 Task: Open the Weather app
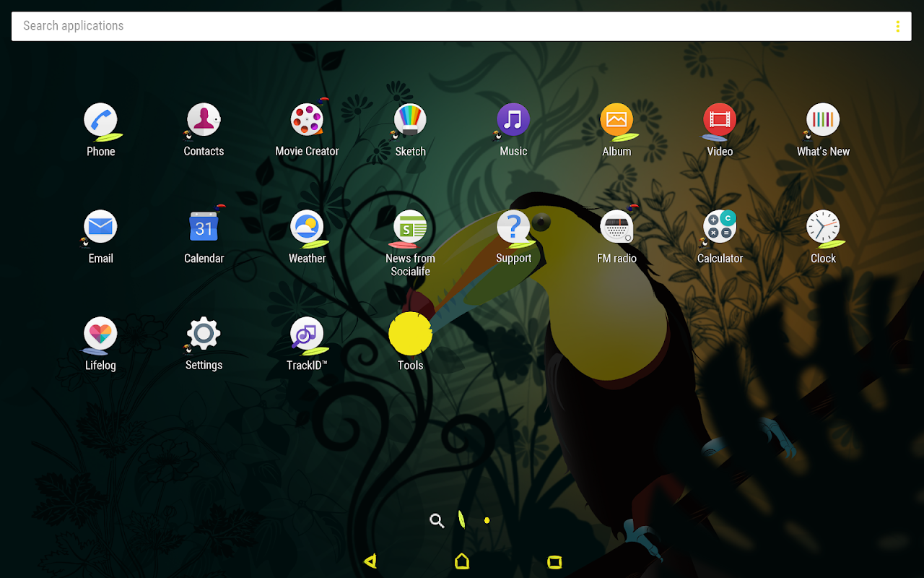coord(307,228)
